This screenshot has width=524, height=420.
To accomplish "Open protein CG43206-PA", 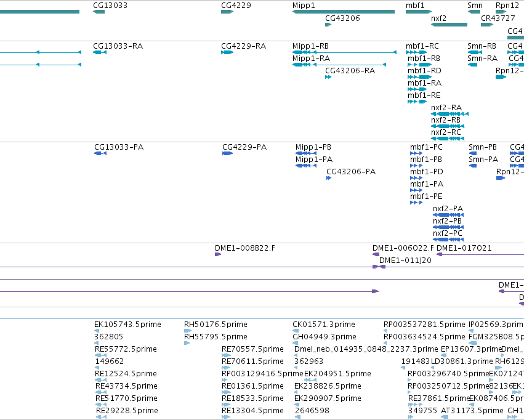I will pos(329,178).
